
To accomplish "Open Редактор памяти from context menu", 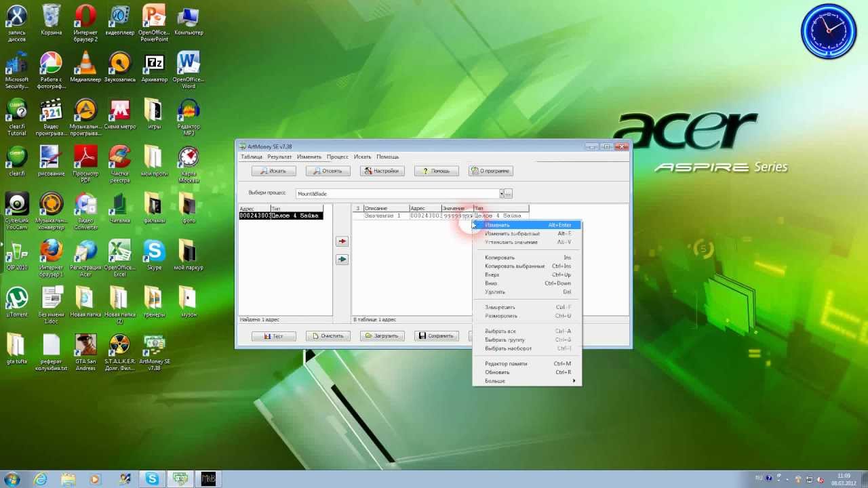I will point(527,364).
